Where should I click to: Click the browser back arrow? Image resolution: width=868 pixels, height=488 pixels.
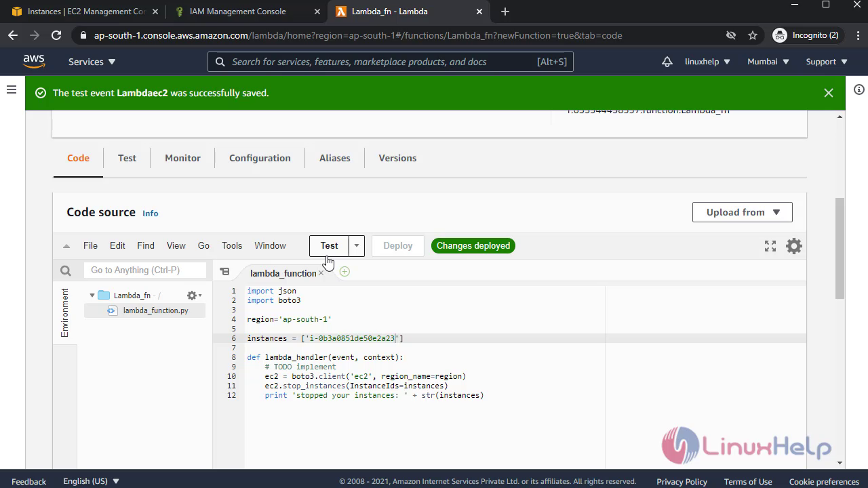[13, 35]
